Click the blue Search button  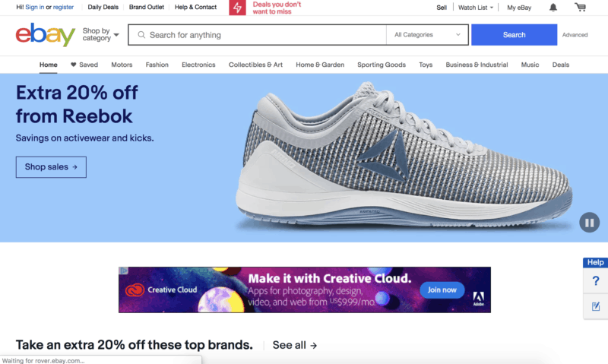pyautogui.click(x=515, y=35)
